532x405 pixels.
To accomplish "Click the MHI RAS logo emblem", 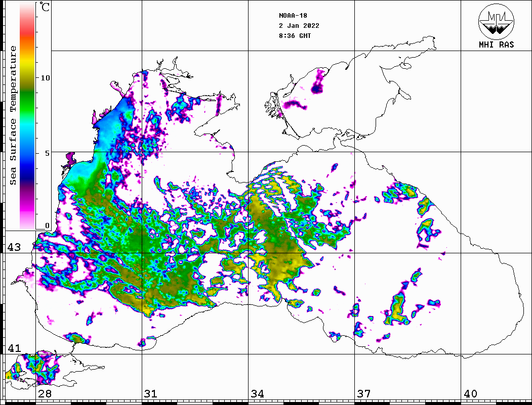I will pos(497,21).
